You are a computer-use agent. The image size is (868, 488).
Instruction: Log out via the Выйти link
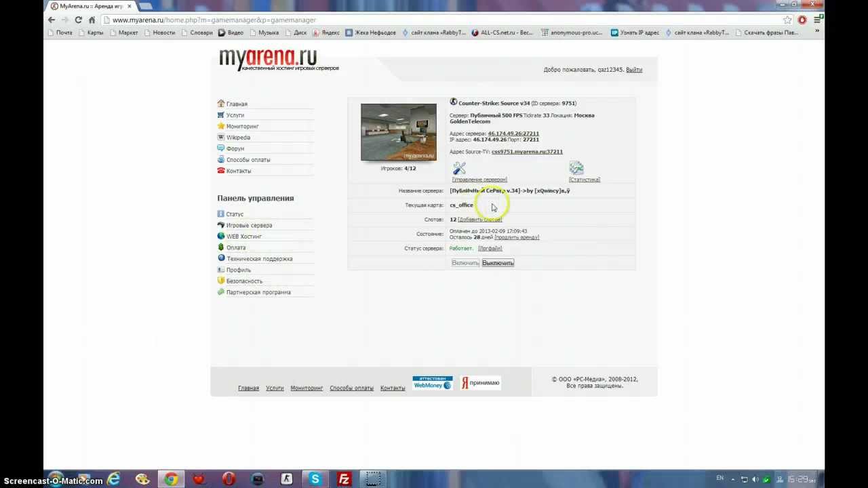pyautogui.click(x=634, y=70)
